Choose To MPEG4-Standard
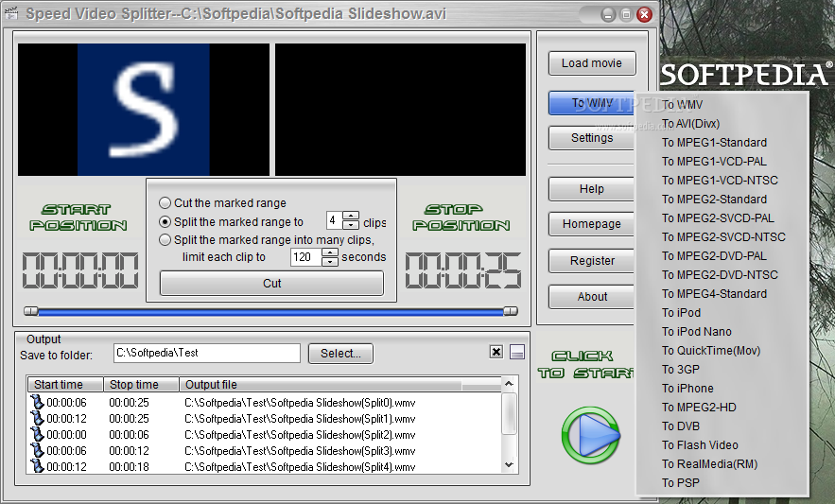The width and height of the screenshot is (835, 504). coord(714,293)
